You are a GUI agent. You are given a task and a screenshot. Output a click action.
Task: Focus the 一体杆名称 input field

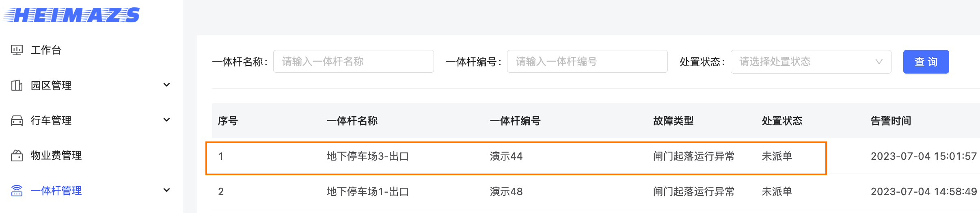[353, 61]
